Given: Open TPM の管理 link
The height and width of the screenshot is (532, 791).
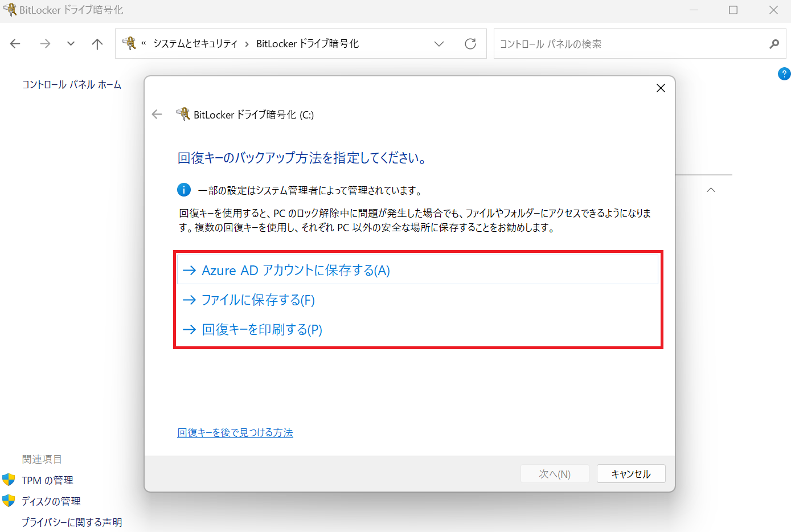Looking at the screenshot, I should 48,480.
